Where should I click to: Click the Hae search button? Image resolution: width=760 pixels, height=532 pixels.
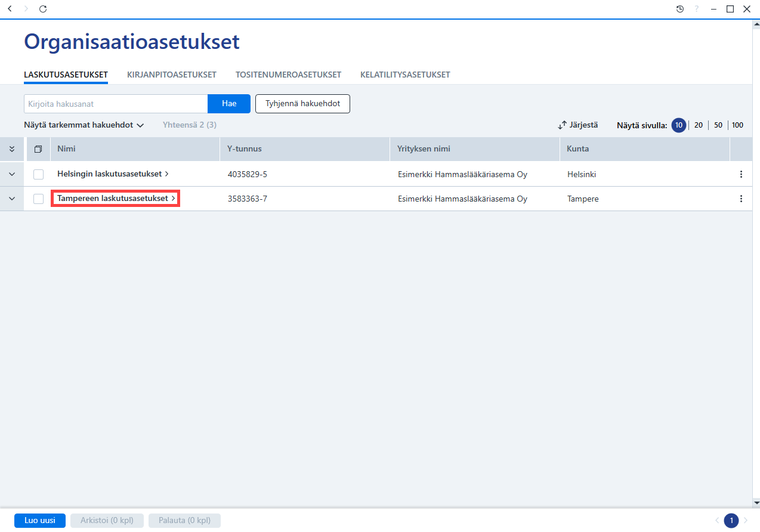coord(229,103)
